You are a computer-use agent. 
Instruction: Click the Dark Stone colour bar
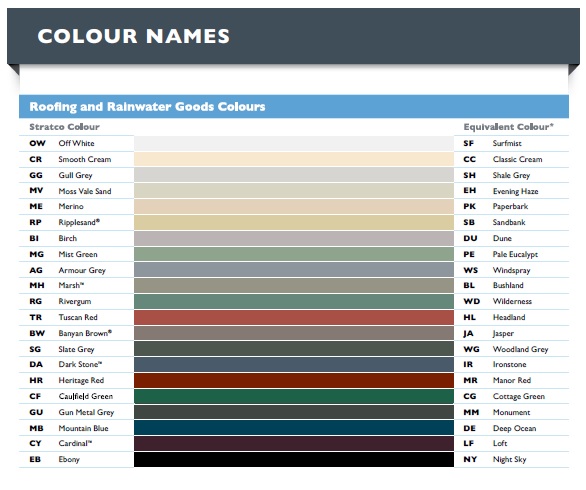294,365
